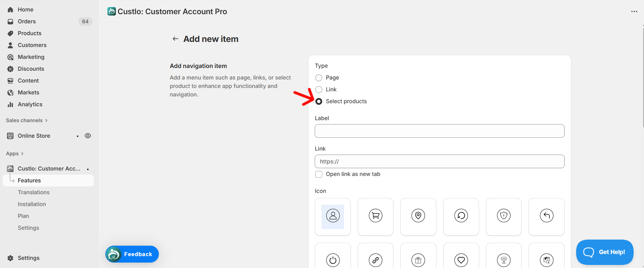Click the Orders count badge 64
Image resolution: width=644 pixels, height=268 pixels.
coord(85,21)
